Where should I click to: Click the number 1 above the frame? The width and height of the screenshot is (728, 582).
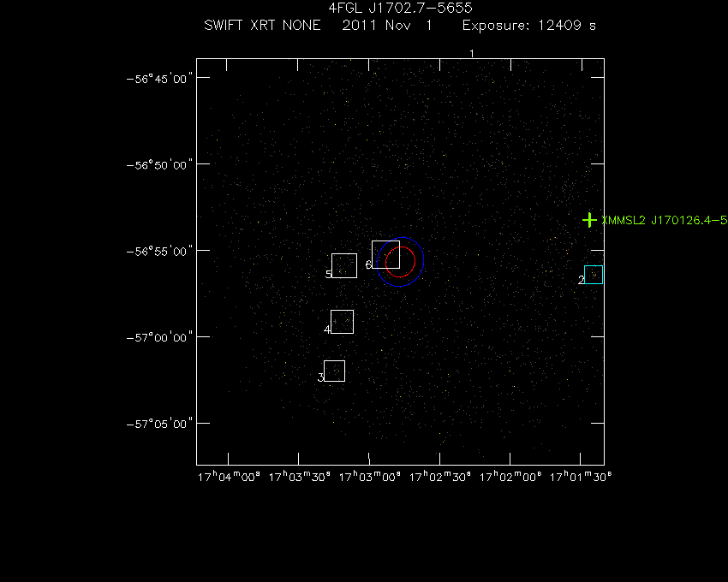click(472, 54)
